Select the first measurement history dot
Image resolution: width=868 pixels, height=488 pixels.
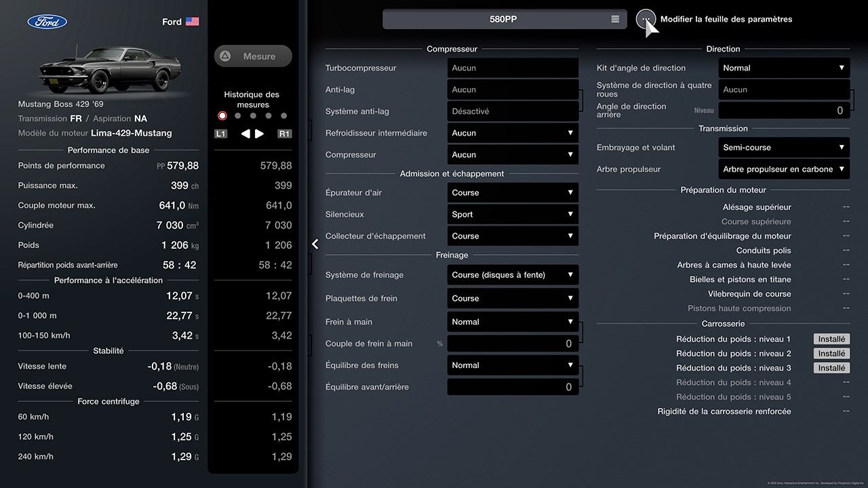pyautogui.click(x=222, y=116)
